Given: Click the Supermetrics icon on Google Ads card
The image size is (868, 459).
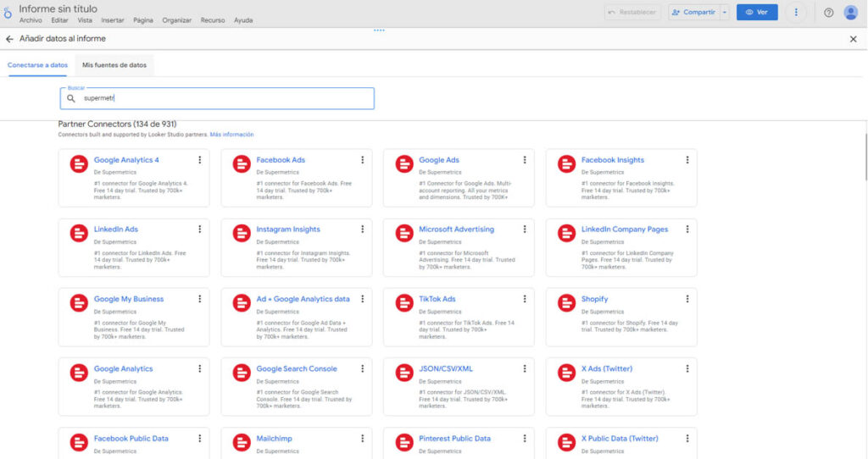Looking at the screenshot, I should pos(404,164).
